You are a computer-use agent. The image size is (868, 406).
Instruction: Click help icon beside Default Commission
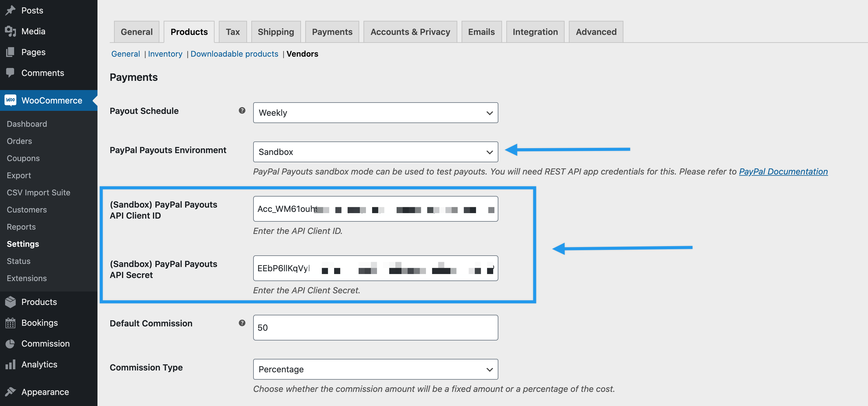242,323
